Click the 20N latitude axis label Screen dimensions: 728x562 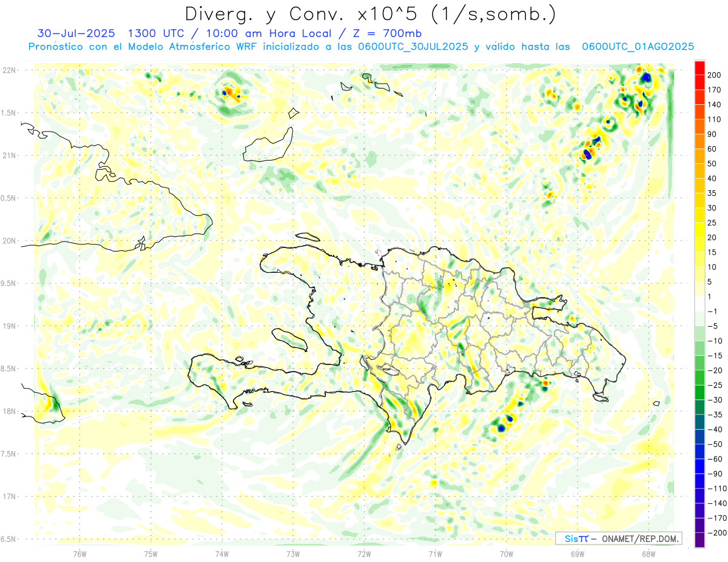[x=10, y=241]
